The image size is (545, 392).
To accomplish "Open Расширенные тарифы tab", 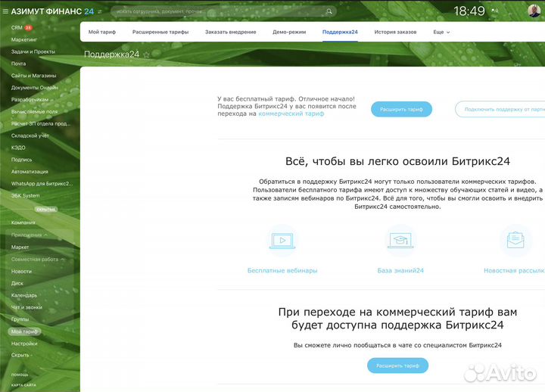I will click(160, 32).
